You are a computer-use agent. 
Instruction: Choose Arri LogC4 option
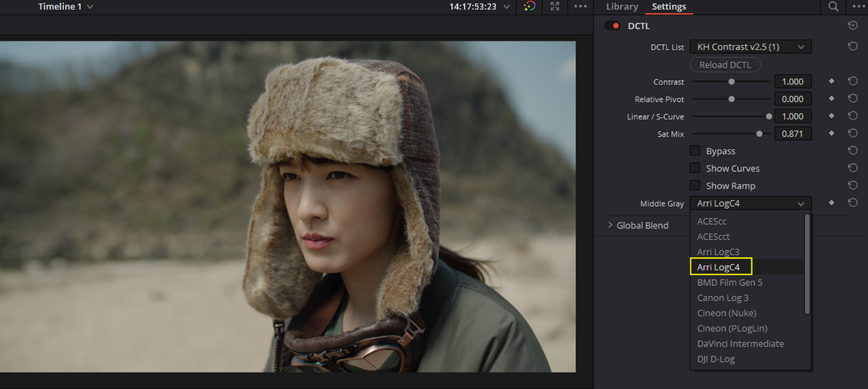[747, 267]
